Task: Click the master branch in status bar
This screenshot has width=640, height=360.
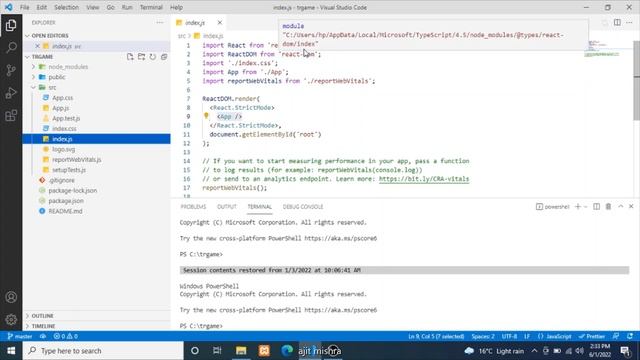Action: [20, 336]
